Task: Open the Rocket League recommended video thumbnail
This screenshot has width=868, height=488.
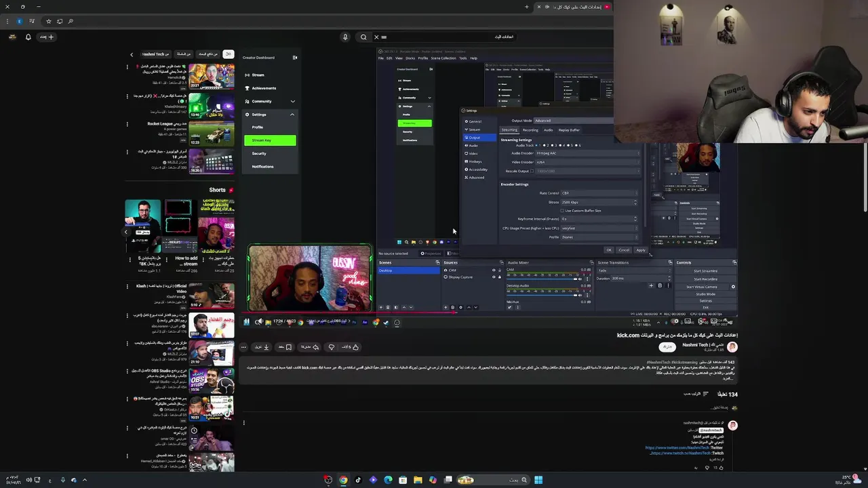Action: (212, 132)
